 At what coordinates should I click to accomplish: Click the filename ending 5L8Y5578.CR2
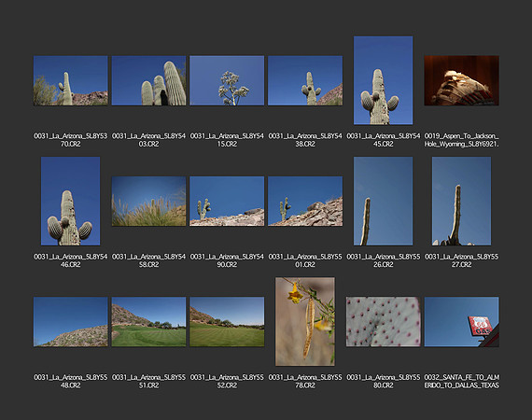pyautogui.click(x=305, y=381)
